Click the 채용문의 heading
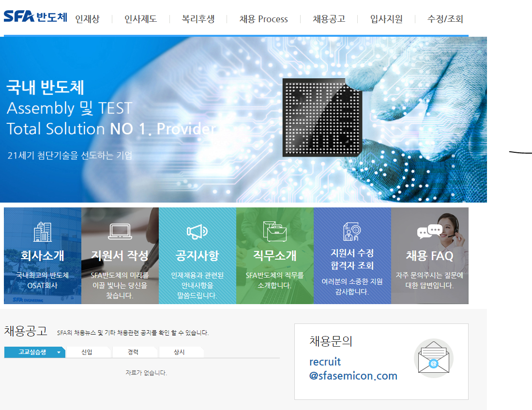The height and width of the screenshot is (410, 532). (331, 341)
